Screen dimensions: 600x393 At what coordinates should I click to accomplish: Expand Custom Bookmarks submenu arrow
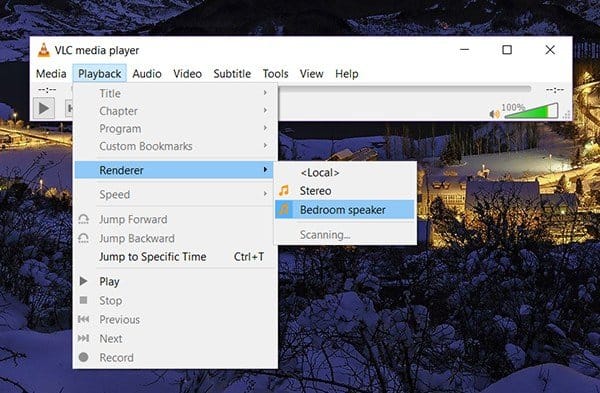coord(265,146)
